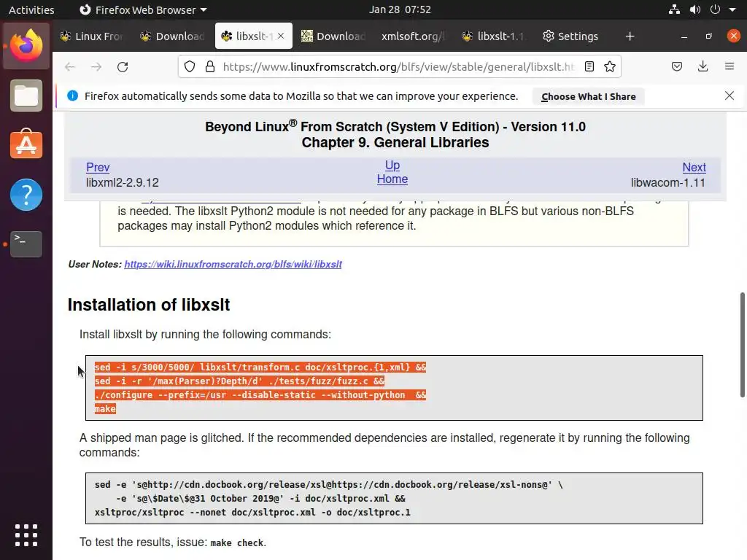The height and width of the screenshot is (560, 747).
Task: Open the Save to Pocket icon
Action: click(677, 66)
